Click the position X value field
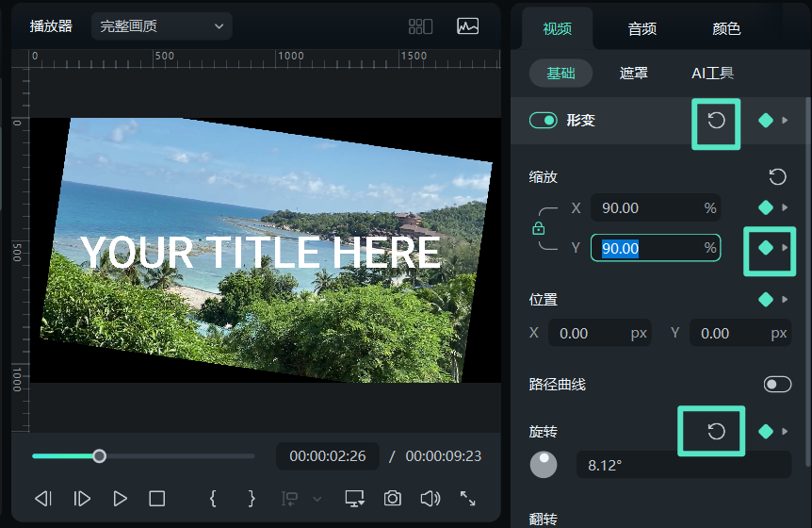Viewport: 812px width, 528px height. [600, 333]
